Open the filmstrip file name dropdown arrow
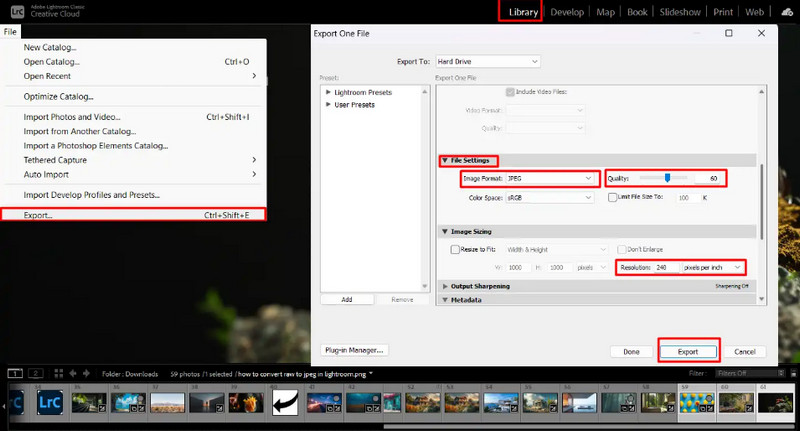Image resolution: width=800 pixels, height=431 pixels. click(x=371, y=373)
